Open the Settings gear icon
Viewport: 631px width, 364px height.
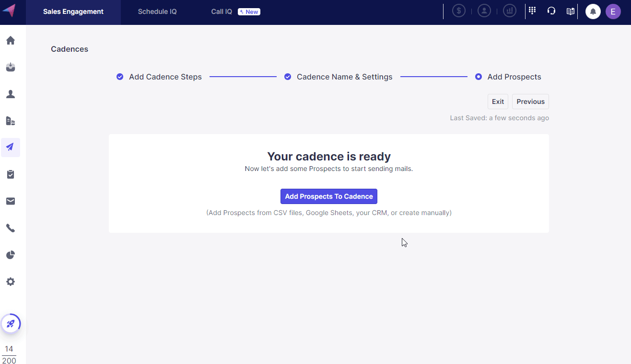pos(11,282)
